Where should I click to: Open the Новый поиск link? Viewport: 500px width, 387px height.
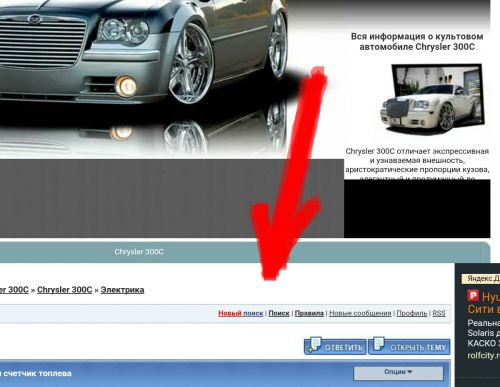pos(241,313)
